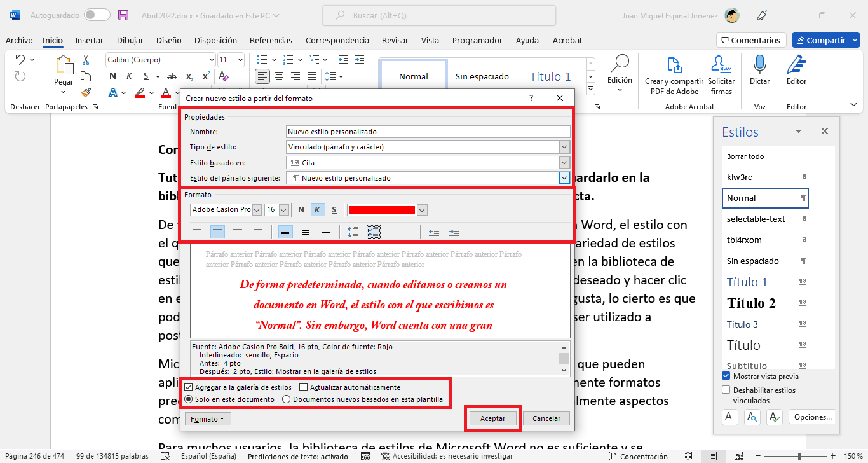Open the Referencias tab
868x463 pixels.
point(271,40)
